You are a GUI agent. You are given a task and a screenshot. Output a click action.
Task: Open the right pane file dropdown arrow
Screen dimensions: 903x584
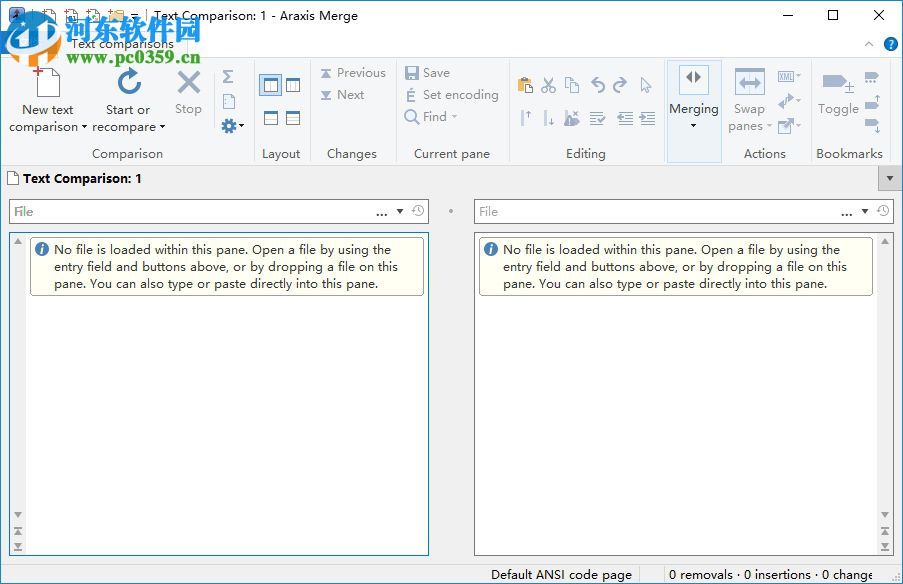(865, 211)
